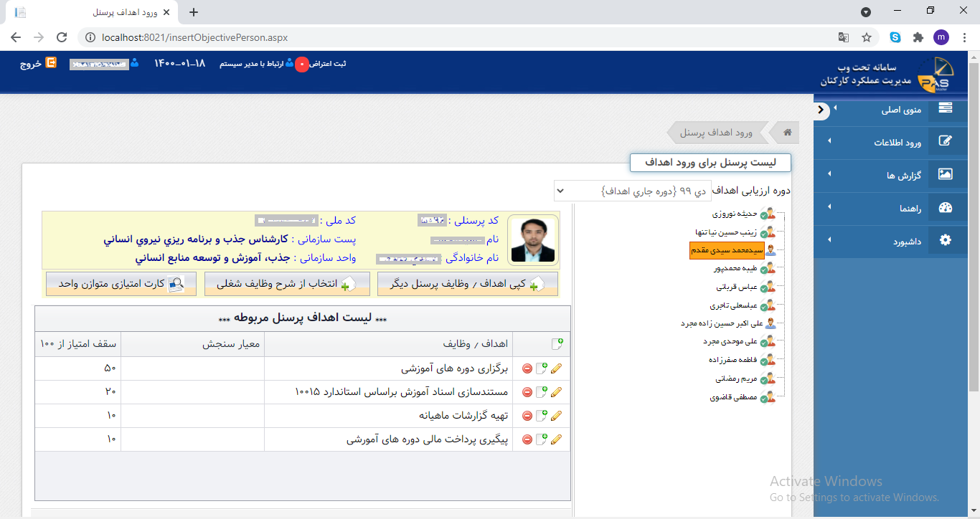Click the browser address bar
Image resolution: width=980 pixels, height=519 pixels.
(456, 37)
